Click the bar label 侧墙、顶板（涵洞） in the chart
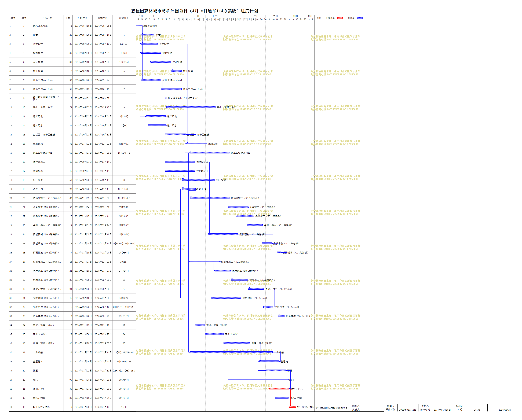This screenshot has height=420, width=522. [262, 343]
